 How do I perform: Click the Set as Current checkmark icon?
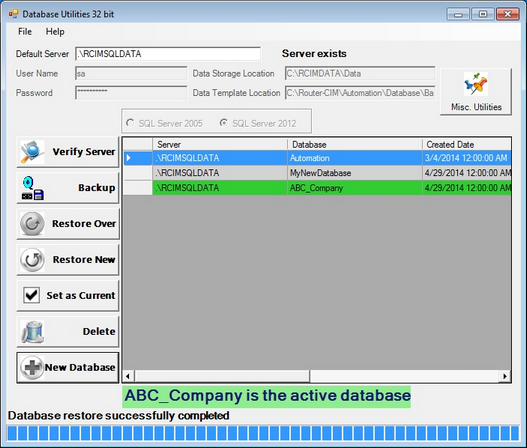click(x=32, y=295)
